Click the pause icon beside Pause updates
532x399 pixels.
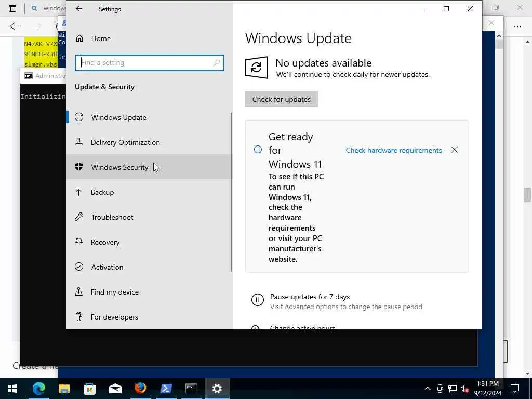pyautogui.click(x=258, y=300)
